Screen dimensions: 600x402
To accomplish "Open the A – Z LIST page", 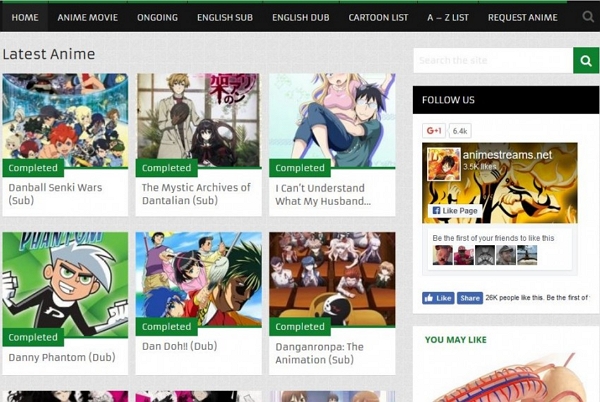I will tap(448, 18).
